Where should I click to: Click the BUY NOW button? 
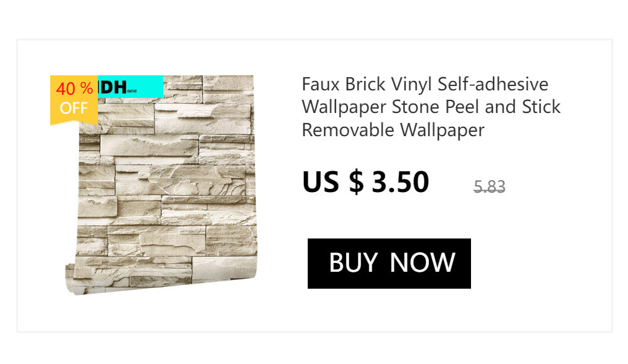click(x=389, y=264)
